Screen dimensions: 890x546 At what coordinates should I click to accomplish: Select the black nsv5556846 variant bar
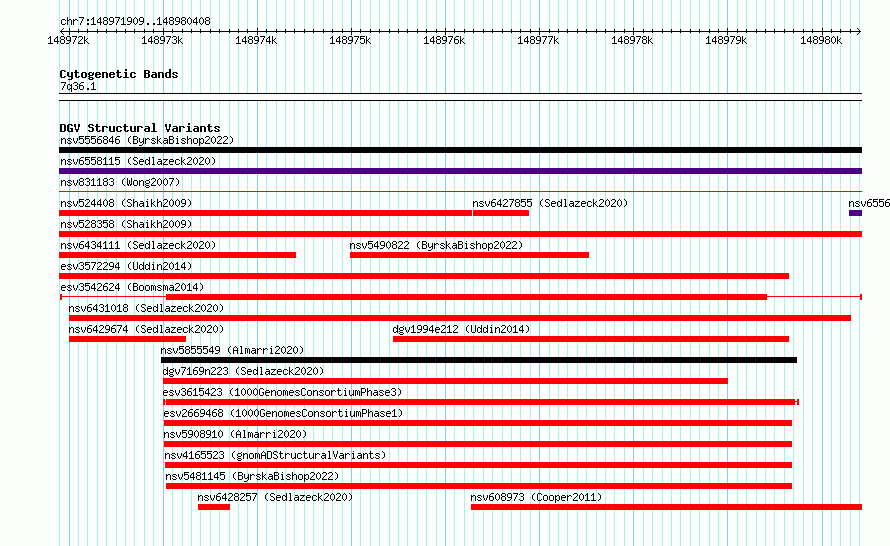click(x=460, y=150)
